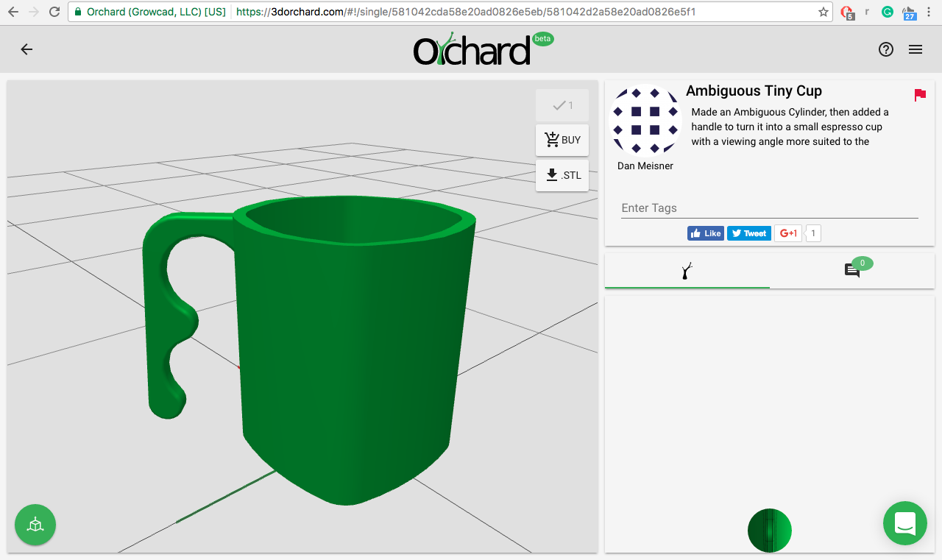Reload the page
The height and width of the screenshot is (560, 942).
pyautogui.click(x=54, y=12)
